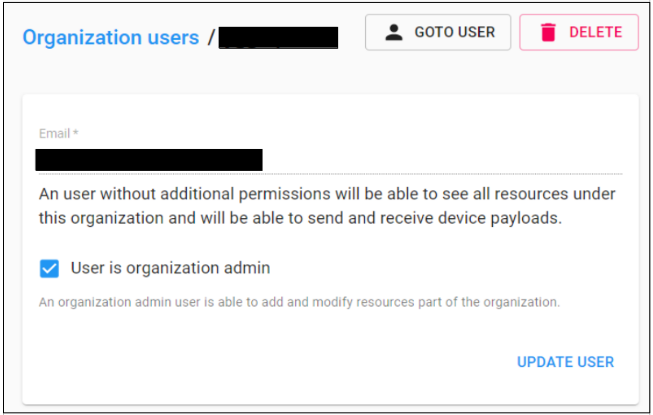Click the redacted email address value

click(148, 160)
